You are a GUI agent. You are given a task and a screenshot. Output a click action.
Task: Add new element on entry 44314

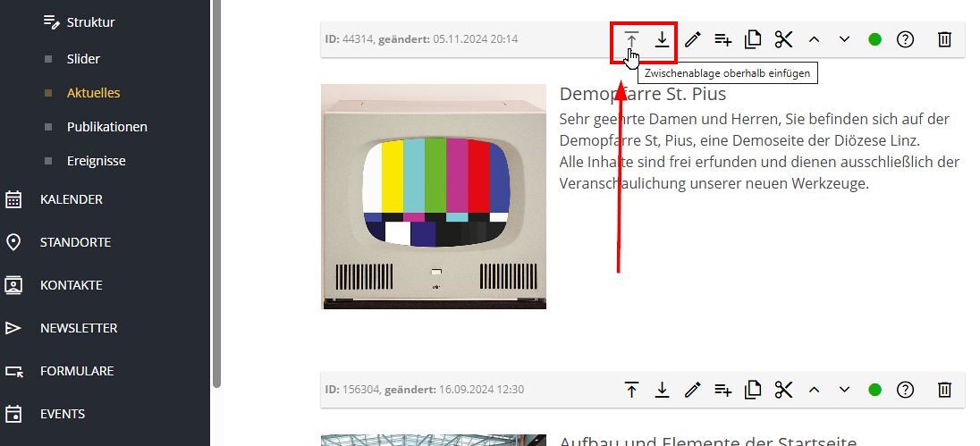coord(723,39)
